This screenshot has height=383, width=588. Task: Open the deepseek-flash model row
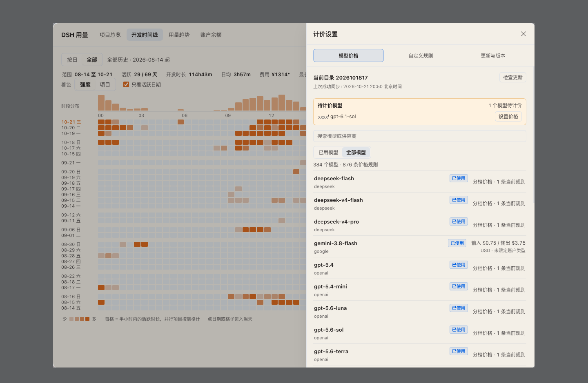[420, 182]
